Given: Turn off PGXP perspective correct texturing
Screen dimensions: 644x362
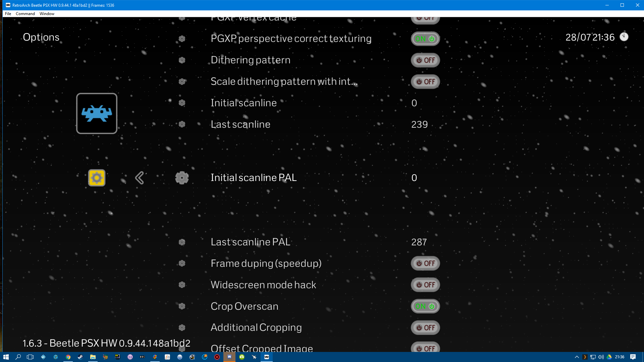Looking at the screenshot, I should [x=425, y=39].
